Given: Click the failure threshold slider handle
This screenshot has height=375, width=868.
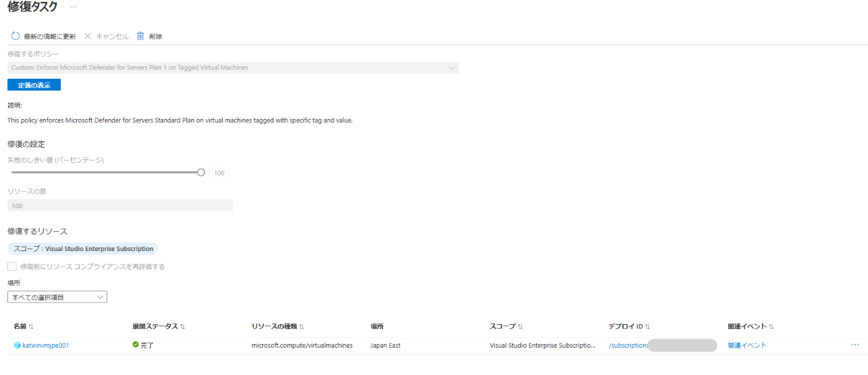Looking at the screenshot, I should [x=201, y=172].
